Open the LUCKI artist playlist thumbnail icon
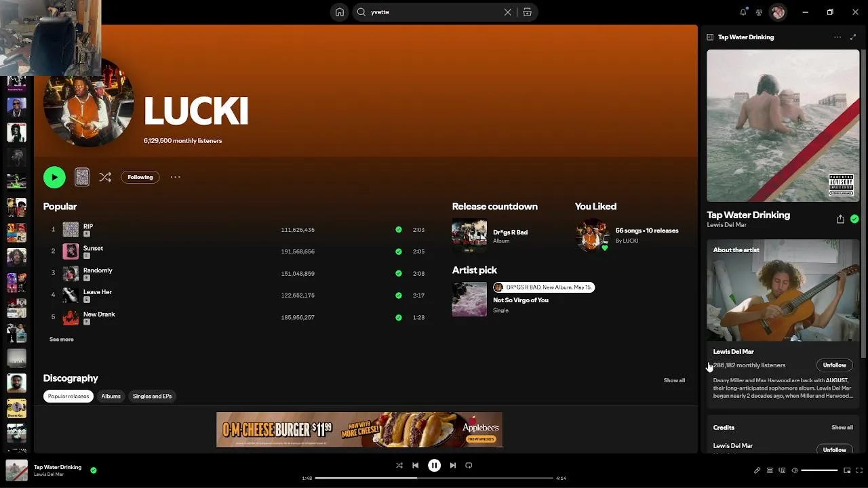Image resolution: width=868 pixels, height=488 pixels. coord(82,177)
